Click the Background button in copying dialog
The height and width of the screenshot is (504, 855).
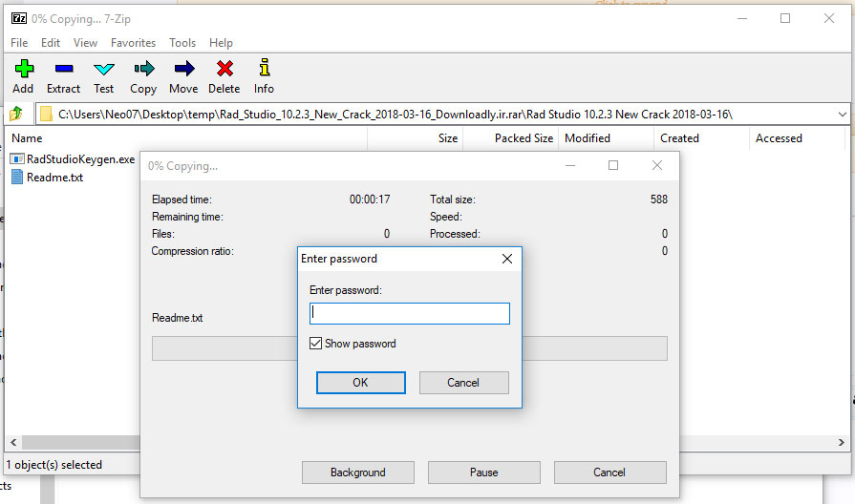point(357,472)
